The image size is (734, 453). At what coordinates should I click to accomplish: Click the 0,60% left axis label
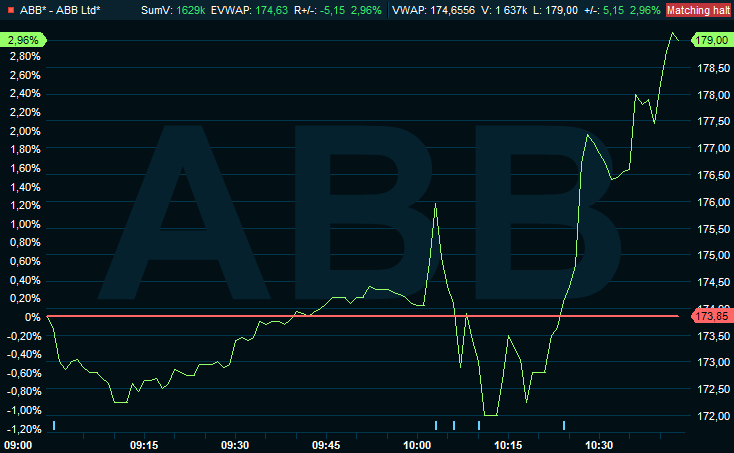25,261
